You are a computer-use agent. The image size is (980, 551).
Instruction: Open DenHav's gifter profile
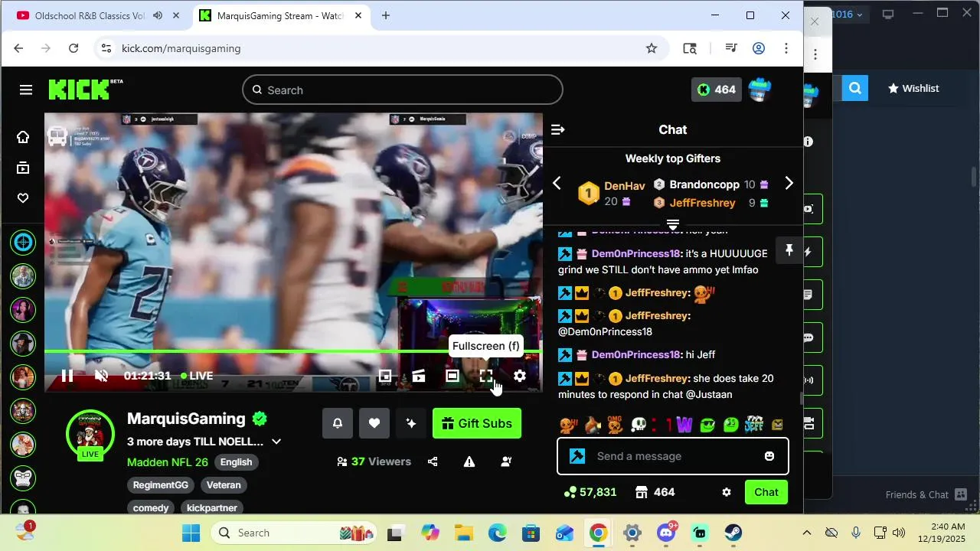624,186
